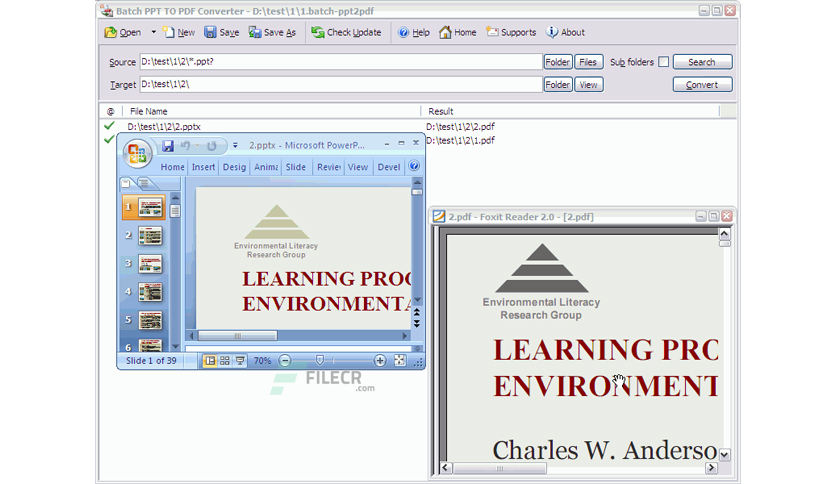Click the zoom out minus button

pyautogui.click(x=285, y=361)
